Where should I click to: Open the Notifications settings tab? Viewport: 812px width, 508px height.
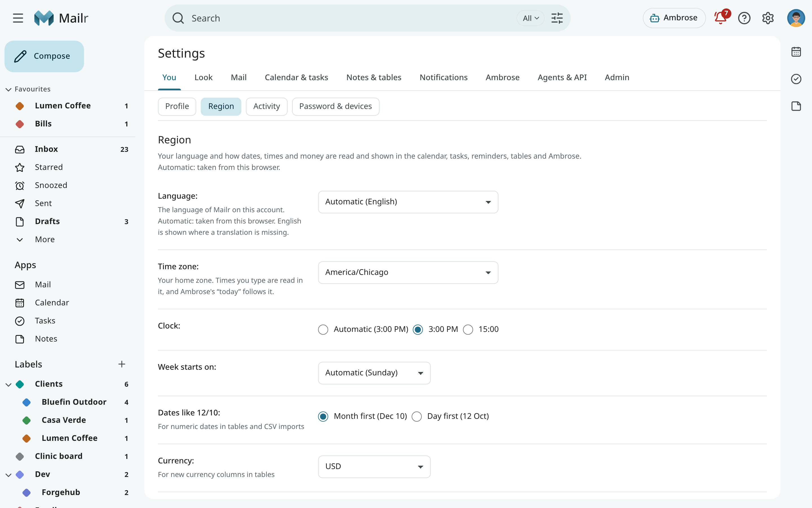point(443,77)
